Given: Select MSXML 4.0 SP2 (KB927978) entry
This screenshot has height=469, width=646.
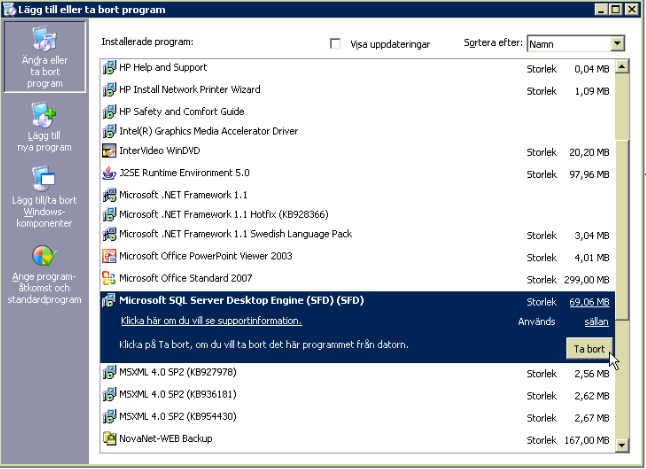Looking at the screenshot, I should tap(357, 373).
